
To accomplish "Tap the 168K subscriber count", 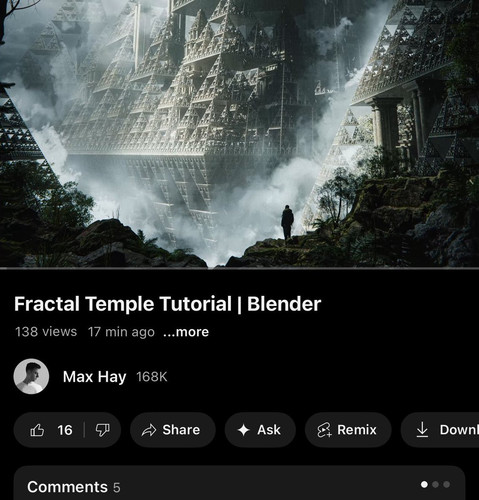I will pos(152,377).
